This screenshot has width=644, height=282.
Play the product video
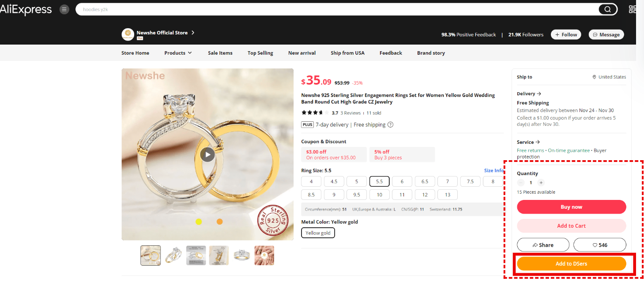pos(207,154)
